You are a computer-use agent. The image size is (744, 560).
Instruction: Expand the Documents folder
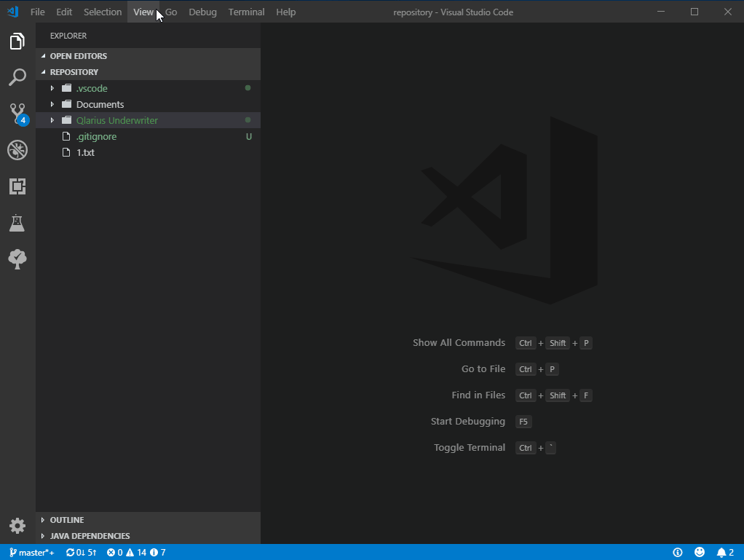click(100, 104)
